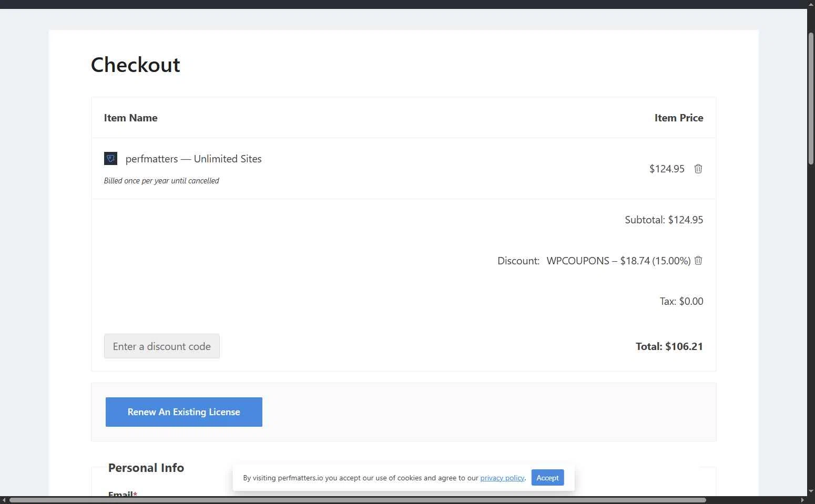Click the vertical scrollbar thumb
This screenshot has width=815, height=504.
(811, 99)
